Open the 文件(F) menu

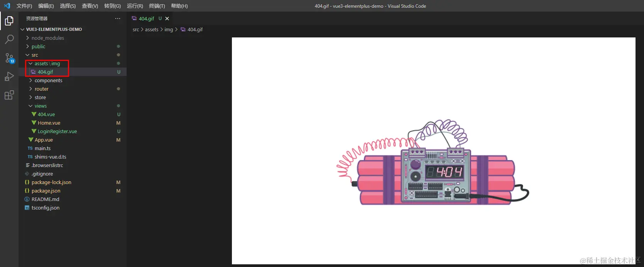tap(24, 6)
